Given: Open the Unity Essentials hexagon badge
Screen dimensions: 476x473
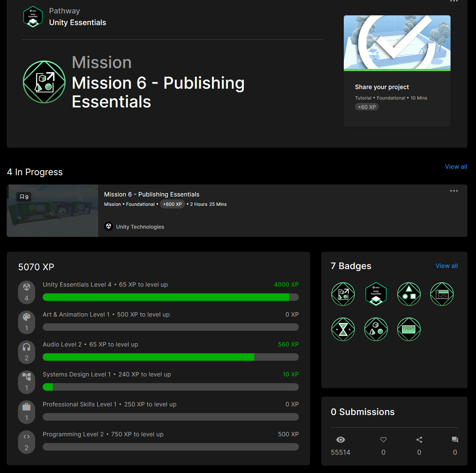Looking at the screenshot, I should [x=376, y=294].
